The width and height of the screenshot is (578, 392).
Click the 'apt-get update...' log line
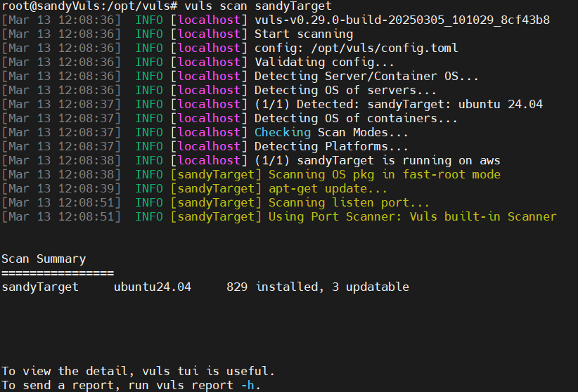point(328,188)
